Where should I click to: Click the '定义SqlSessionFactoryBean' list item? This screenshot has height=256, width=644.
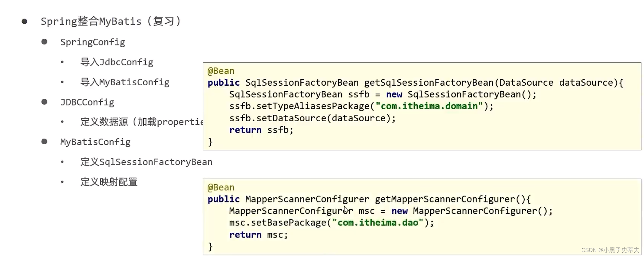pyautogui.click(x=146, y=162)
